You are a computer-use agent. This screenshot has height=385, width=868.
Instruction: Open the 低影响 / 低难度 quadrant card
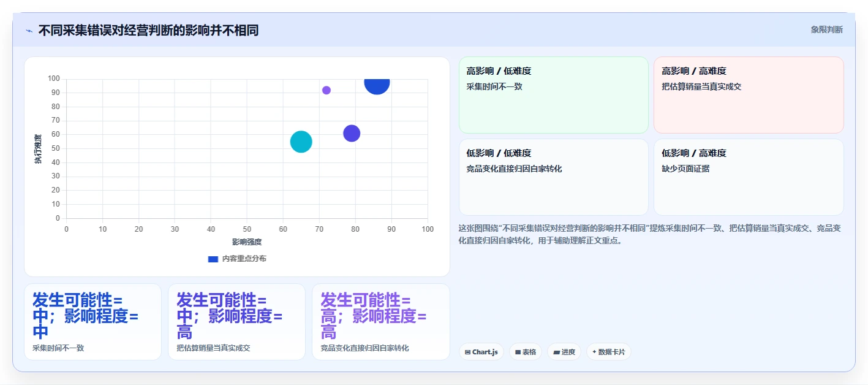[x=554, y=177]
